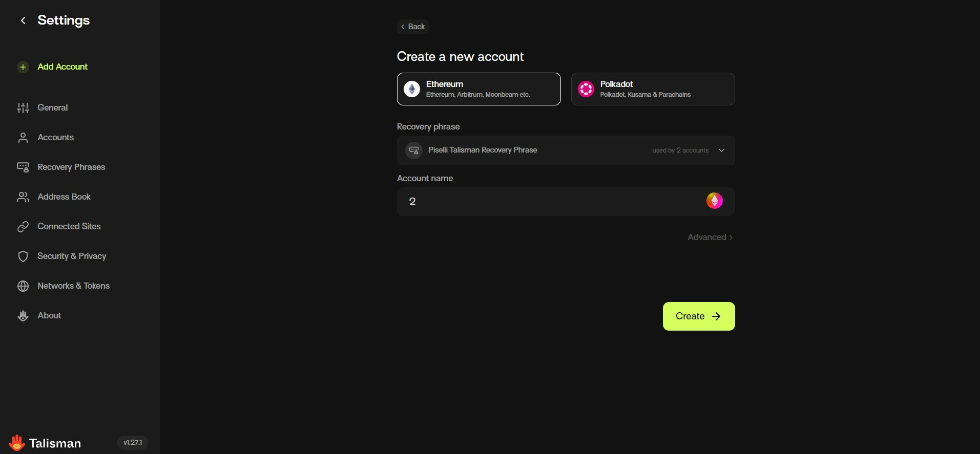Click the Polkadot pink logo icon

tap(586, 89)
